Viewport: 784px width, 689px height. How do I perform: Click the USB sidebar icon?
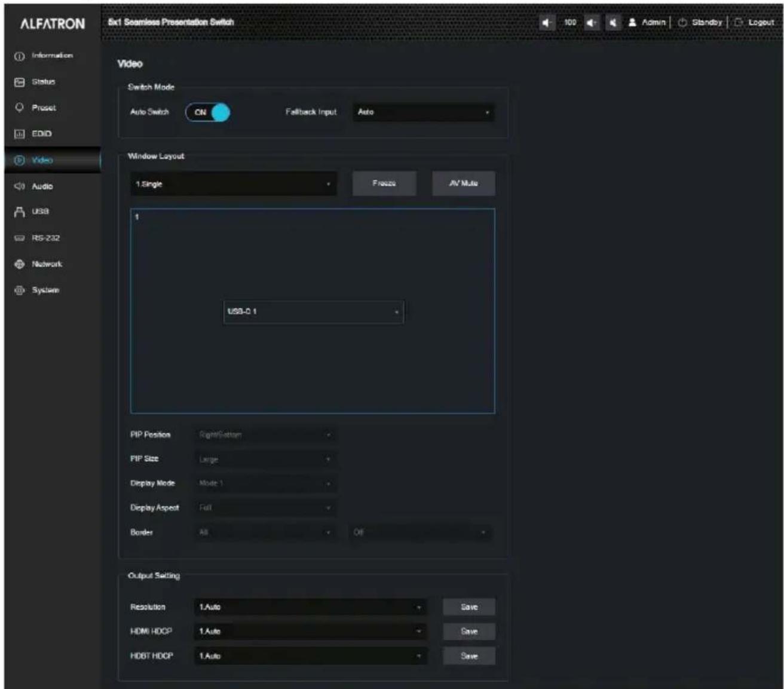(19, 212)
